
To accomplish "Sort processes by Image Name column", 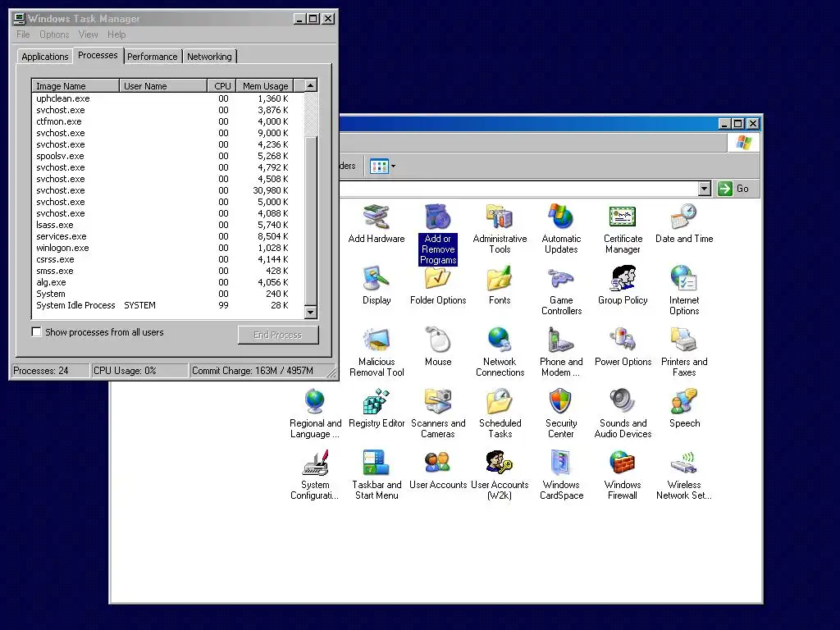I will pyautogui.click(x=75, y=85).
